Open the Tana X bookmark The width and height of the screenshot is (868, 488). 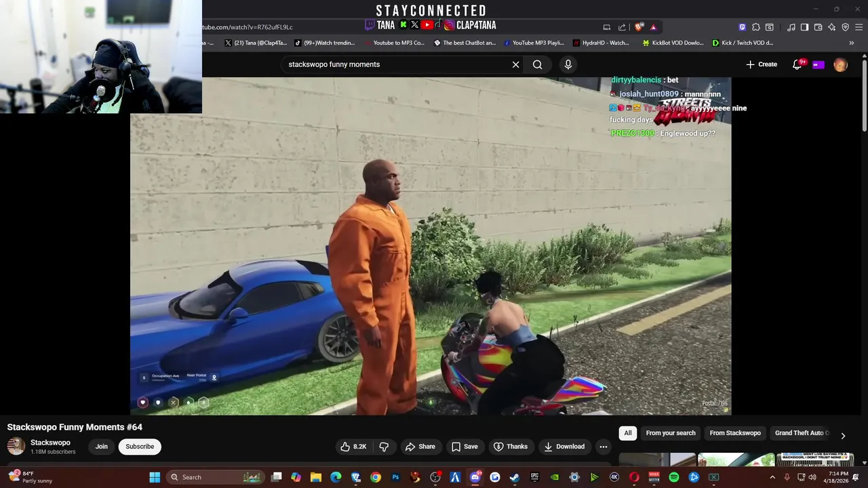(x=256, y=43)
